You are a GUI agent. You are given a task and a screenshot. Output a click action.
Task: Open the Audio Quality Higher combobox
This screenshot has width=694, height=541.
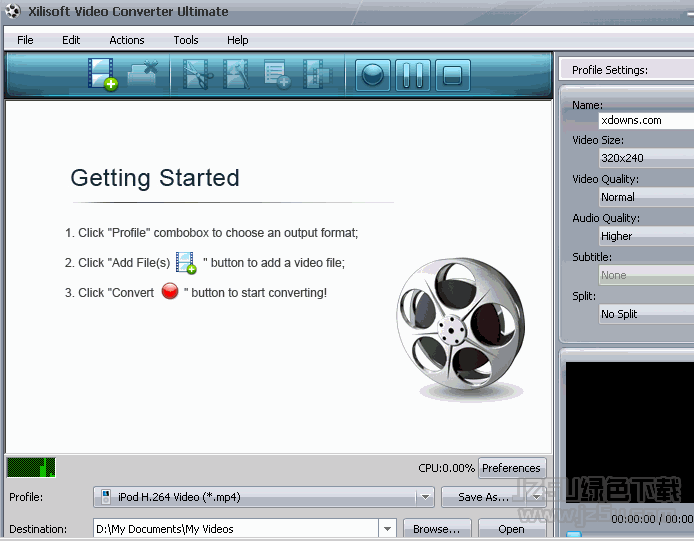pos(646,236)
